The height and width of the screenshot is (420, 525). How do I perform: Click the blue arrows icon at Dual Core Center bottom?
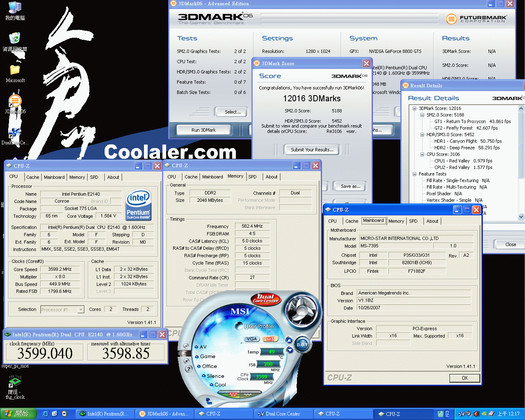209,401
